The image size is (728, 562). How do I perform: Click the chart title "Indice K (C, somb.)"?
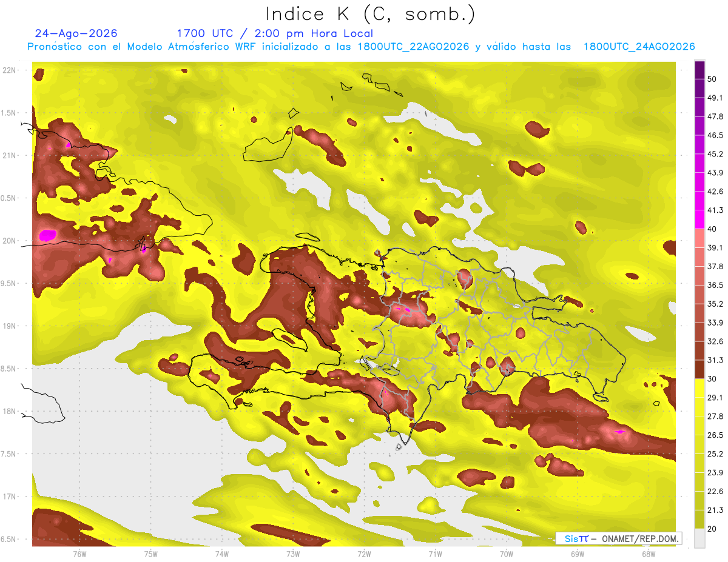click(x=371, y=14)
